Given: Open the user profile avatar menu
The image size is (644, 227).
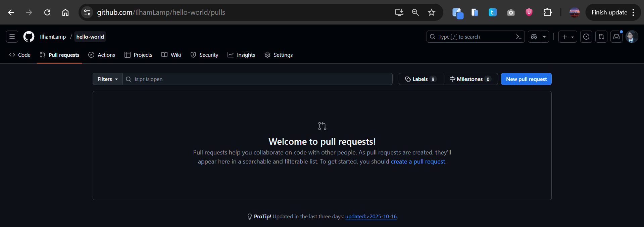Looking at the screenshot, I should click(632, 37).
